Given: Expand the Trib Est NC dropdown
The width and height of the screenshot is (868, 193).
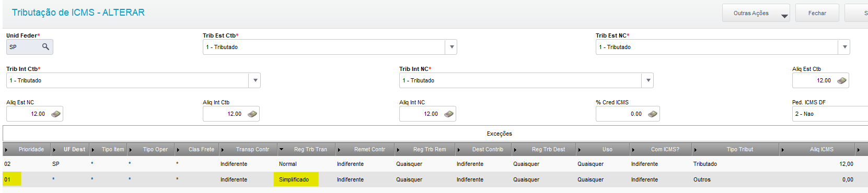Looking at the screenshot, I should click(844, 47).
